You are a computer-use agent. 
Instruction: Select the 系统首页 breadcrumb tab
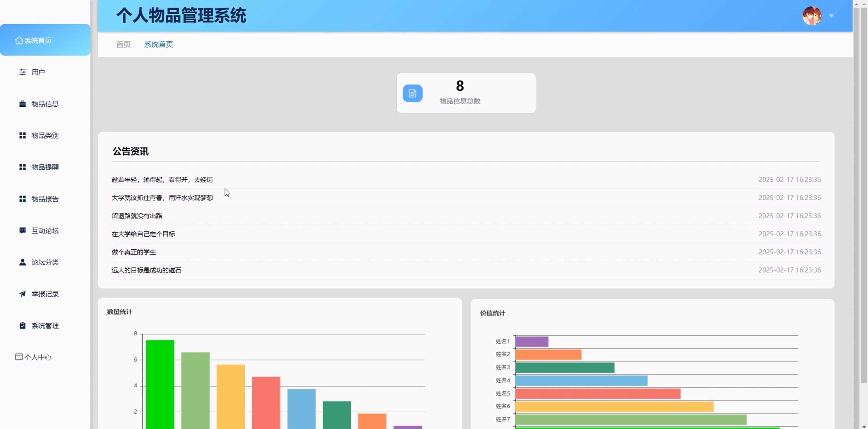point(159,45)
